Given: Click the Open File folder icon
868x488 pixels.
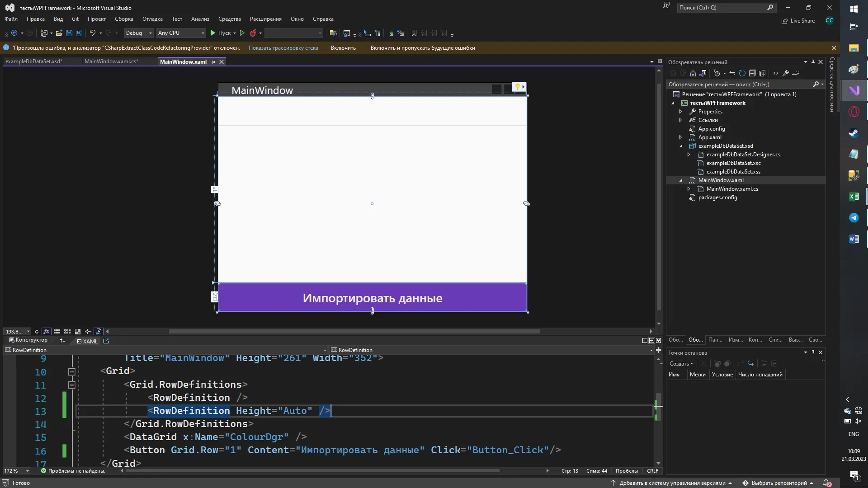Looking at the screenshot, I should [x=59, y=33].
